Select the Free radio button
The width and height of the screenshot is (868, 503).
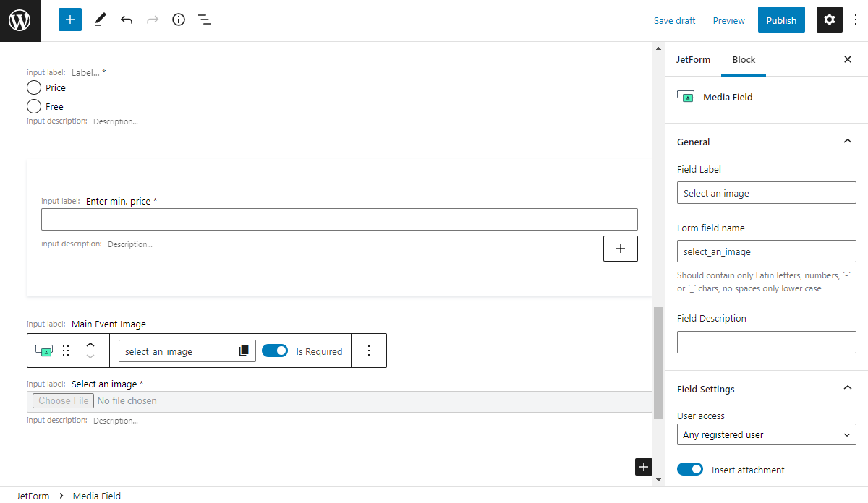tap(33, 106)
